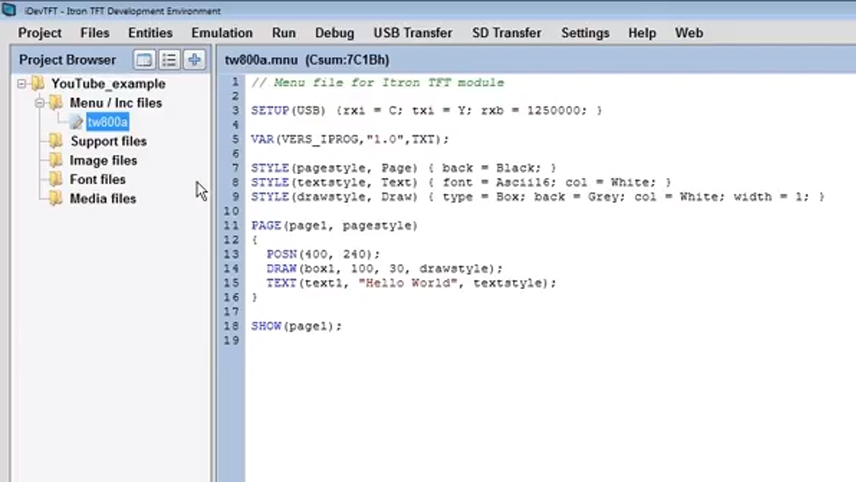Collapse the Menu / Inc files node
Image resolution: width=856 pixels, height=482 pixels.
tap(40, 103)
